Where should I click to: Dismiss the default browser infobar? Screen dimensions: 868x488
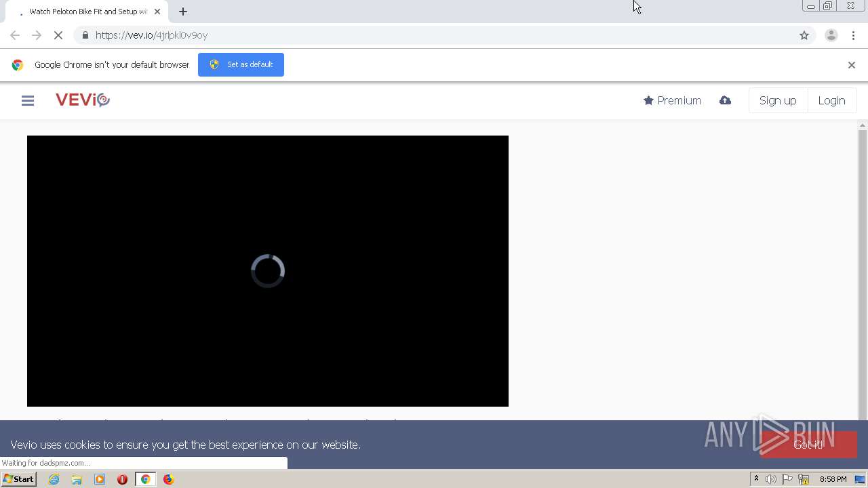(851, 65)
